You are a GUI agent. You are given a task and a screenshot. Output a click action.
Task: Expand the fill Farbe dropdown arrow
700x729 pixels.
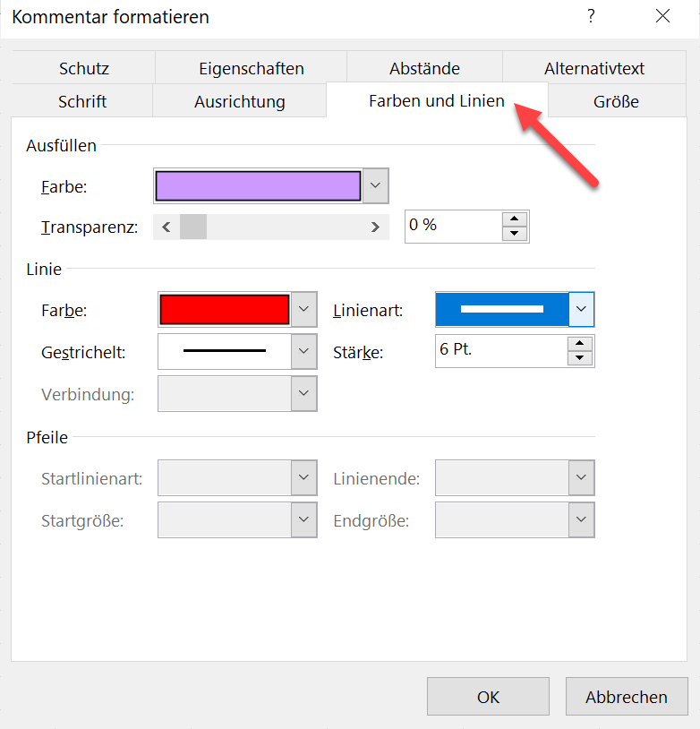(x=376, y=186)
